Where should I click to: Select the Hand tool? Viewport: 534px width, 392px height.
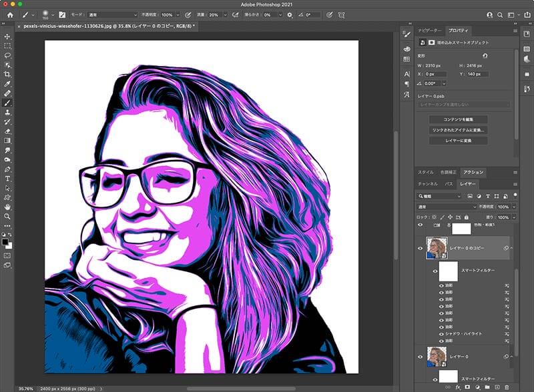pyautogui.click(x=7, y=207)
